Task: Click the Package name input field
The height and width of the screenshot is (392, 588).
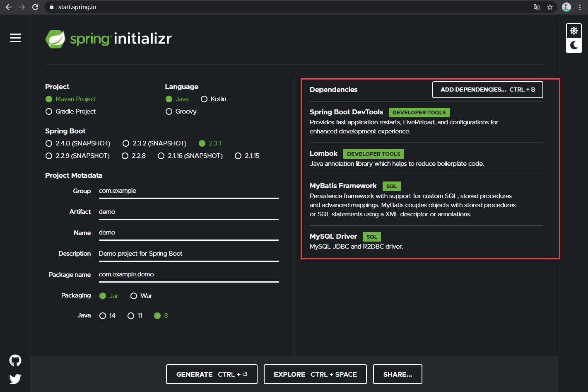Action: (x=188, y=275)
